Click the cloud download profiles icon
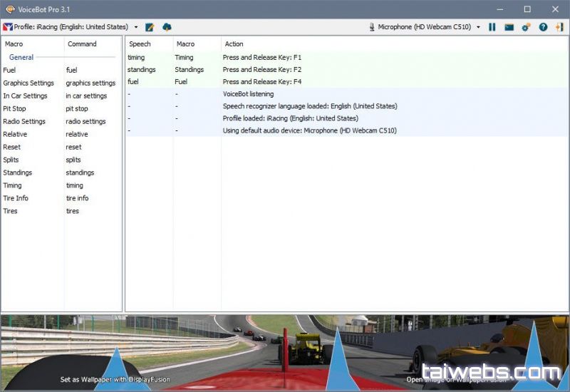Viewport: 570px width, 392px height. tap(167, 27)
